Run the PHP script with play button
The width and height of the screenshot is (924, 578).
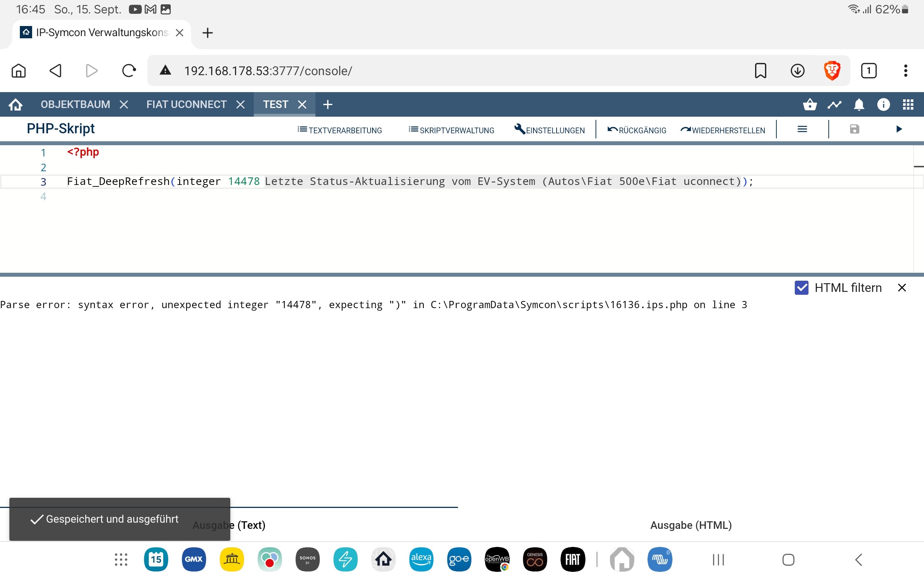coord(899,129)
